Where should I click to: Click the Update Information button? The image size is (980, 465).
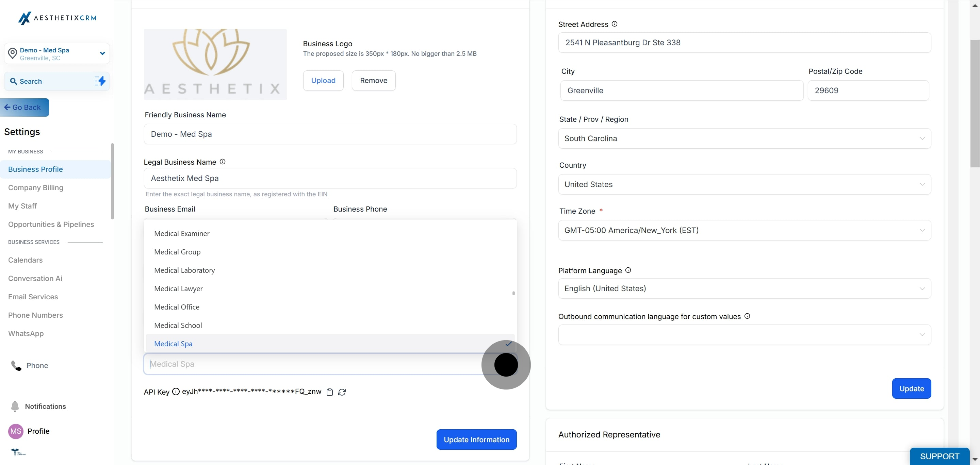(476, 439)
